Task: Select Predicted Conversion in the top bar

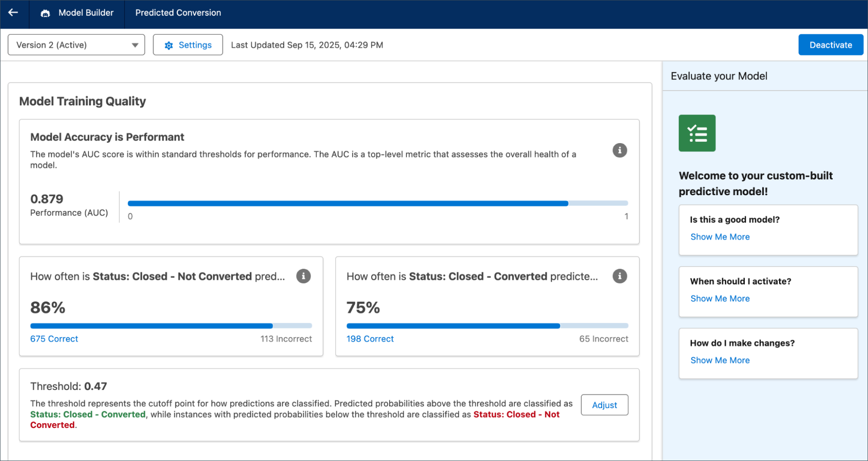Action: (x=177, y=13)
